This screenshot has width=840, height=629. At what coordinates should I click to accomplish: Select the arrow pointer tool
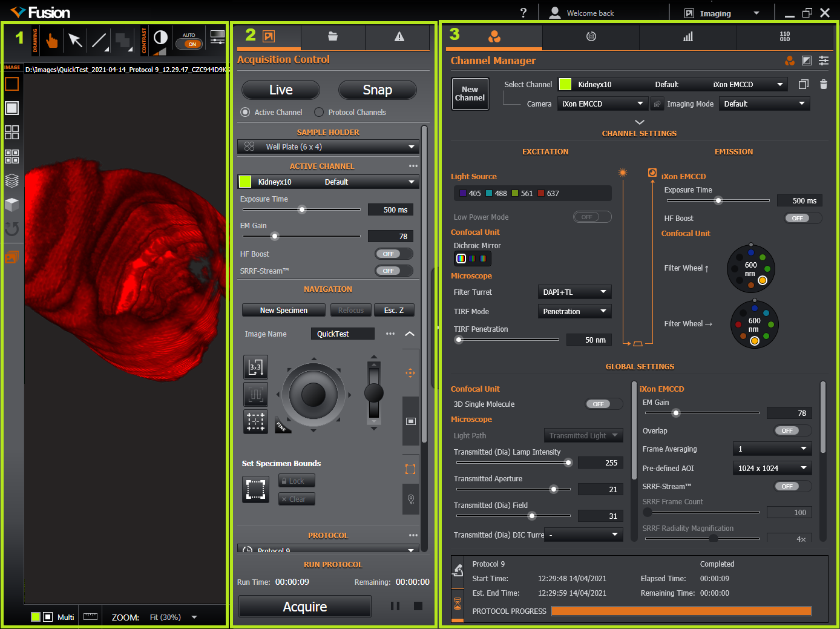click(x=75, y=41)
